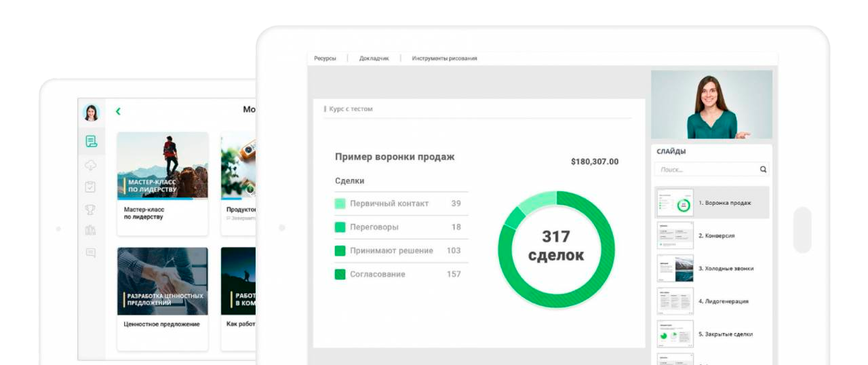The width and height of the screenshot is (868, 365).
Task: Click the Первичный контакт row label
Action: click(x=389, y=204)
